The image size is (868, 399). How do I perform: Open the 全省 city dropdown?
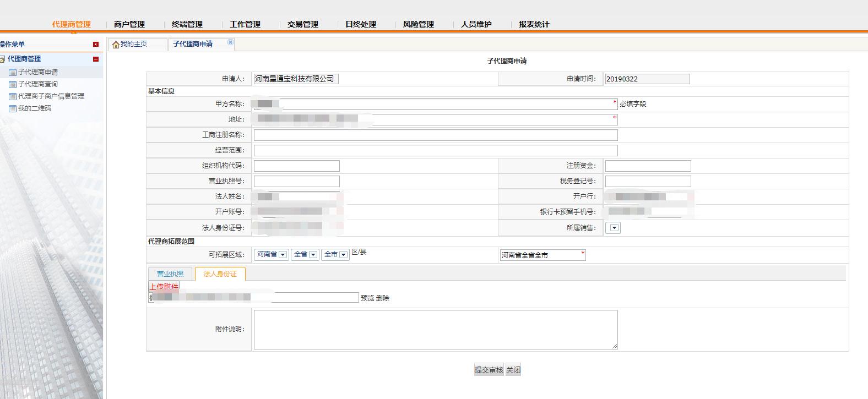pos(313,255)
